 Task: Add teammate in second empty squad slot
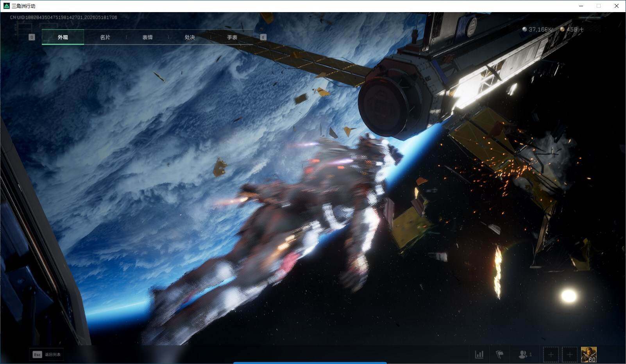pos(570,355)
